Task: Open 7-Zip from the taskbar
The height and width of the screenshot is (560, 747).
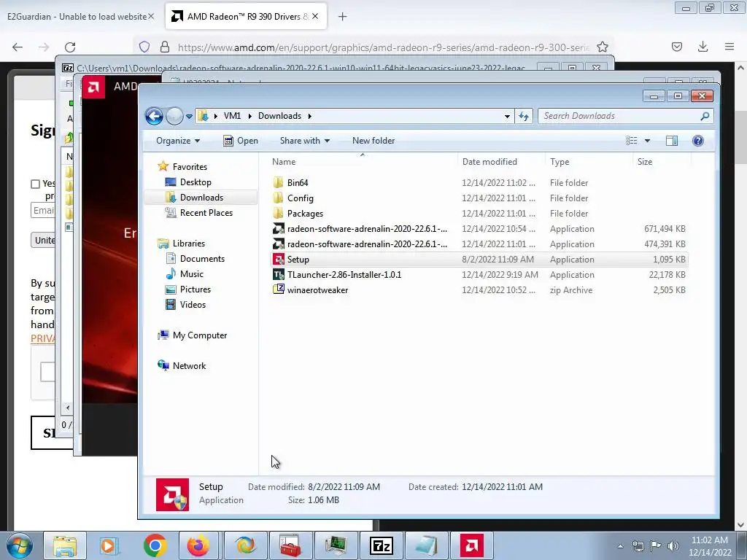Action: click(381, 545)
